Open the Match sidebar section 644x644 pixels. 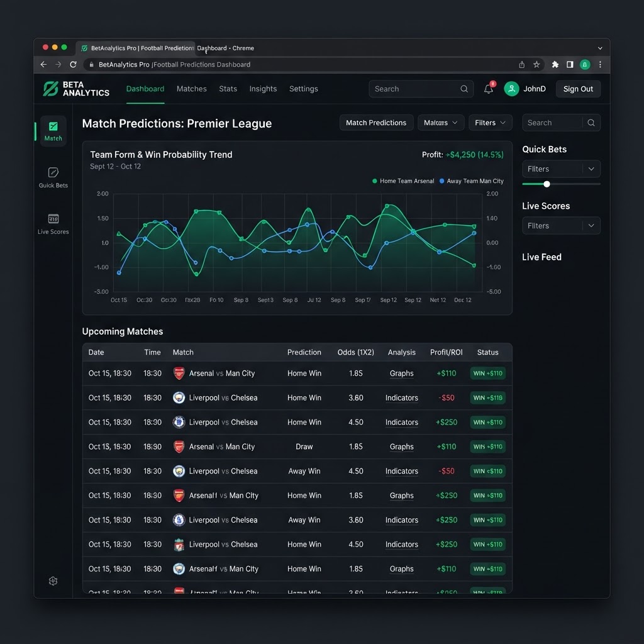pos(53,131)
